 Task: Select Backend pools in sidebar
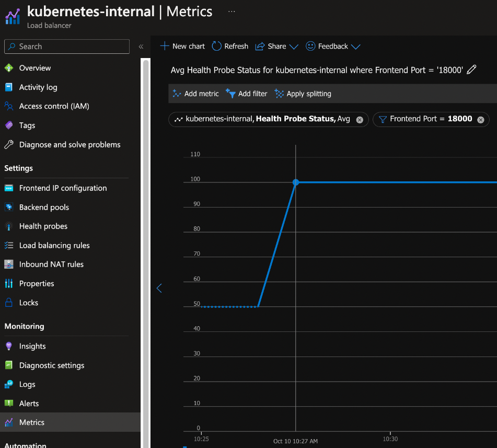(41, 207)
